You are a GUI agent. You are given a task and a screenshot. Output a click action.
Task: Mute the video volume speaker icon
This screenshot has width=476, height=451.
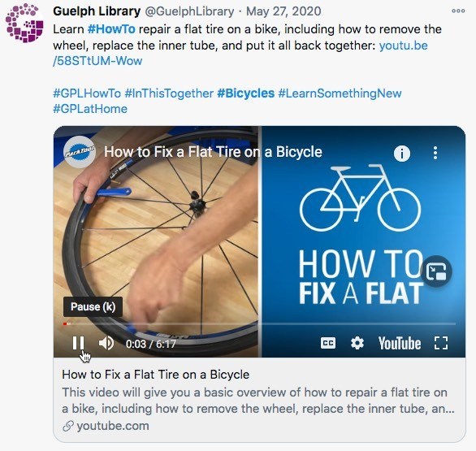106,343
